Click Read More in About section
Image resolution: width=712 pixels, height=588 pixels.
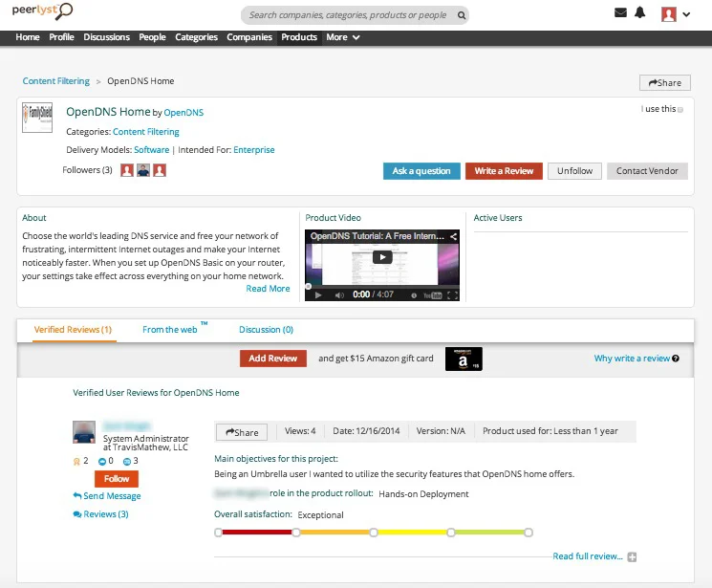(x=268, y=289)
